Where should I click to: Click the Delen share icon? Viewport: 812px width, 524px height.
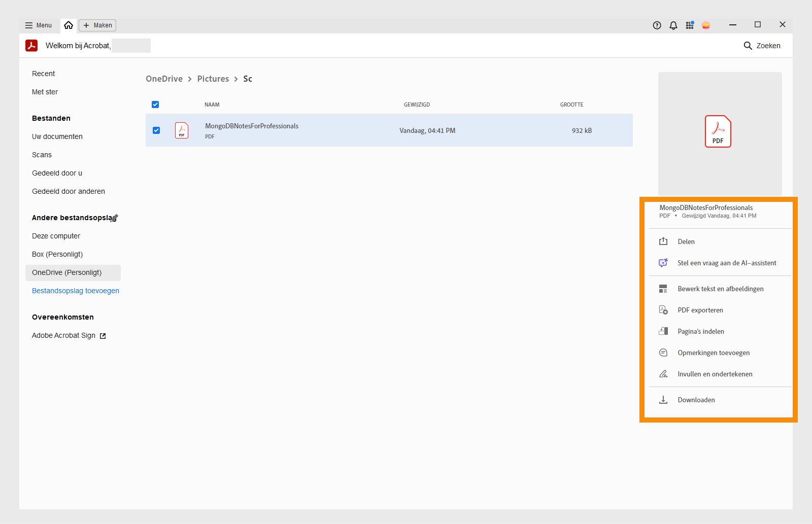(x=663, y=241)
